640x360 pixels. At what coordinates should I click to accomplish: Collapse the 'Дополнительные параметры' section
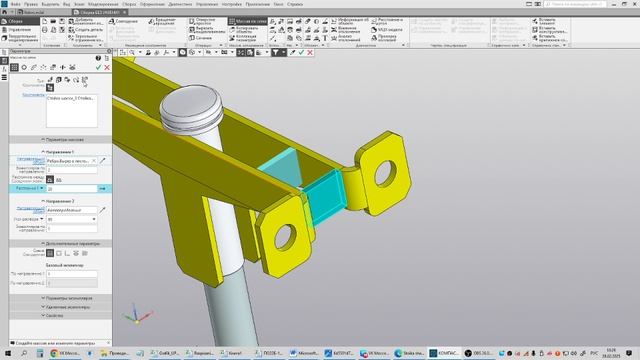tap(60, 244)
